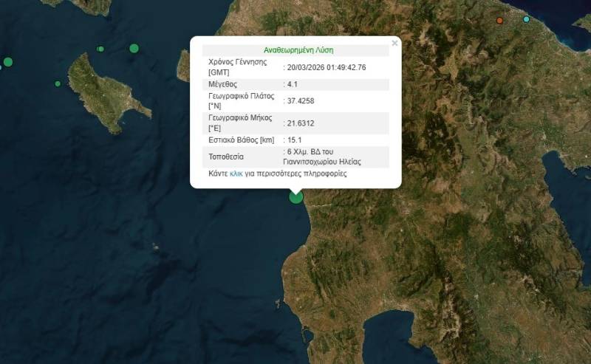The height and width of the screenshot is (364, 591).
Task: Click the Αναθεωρημένη Λύση popup header
Action: (298, 50)
